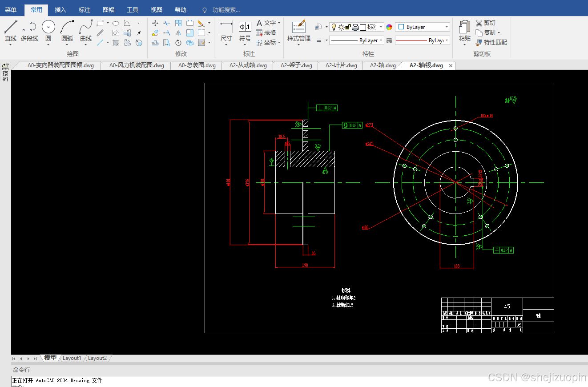
Task: Close the A2-轴毂.dwg tab
Action: click(451, 65)
